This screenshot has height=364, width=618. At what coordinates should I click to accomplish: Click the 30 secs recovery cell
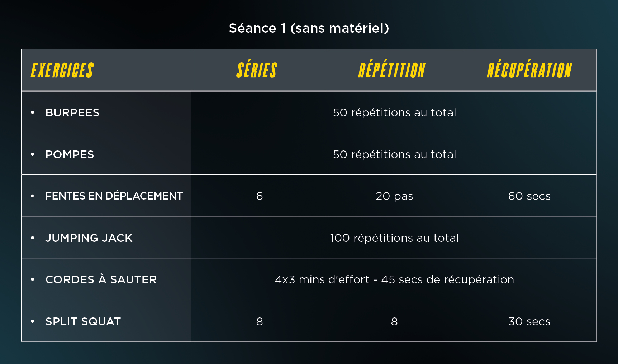(529, 321)
